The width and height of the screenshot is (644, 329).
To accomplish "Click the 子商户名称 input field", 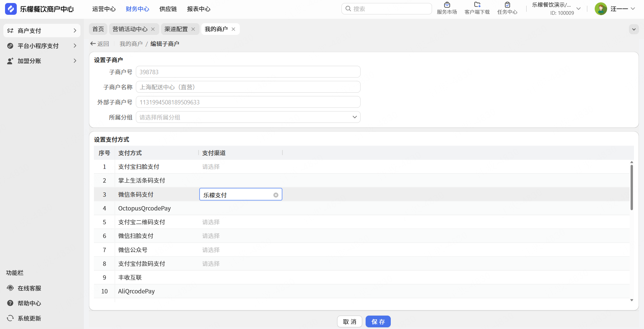I will click(x=248, y=87).
